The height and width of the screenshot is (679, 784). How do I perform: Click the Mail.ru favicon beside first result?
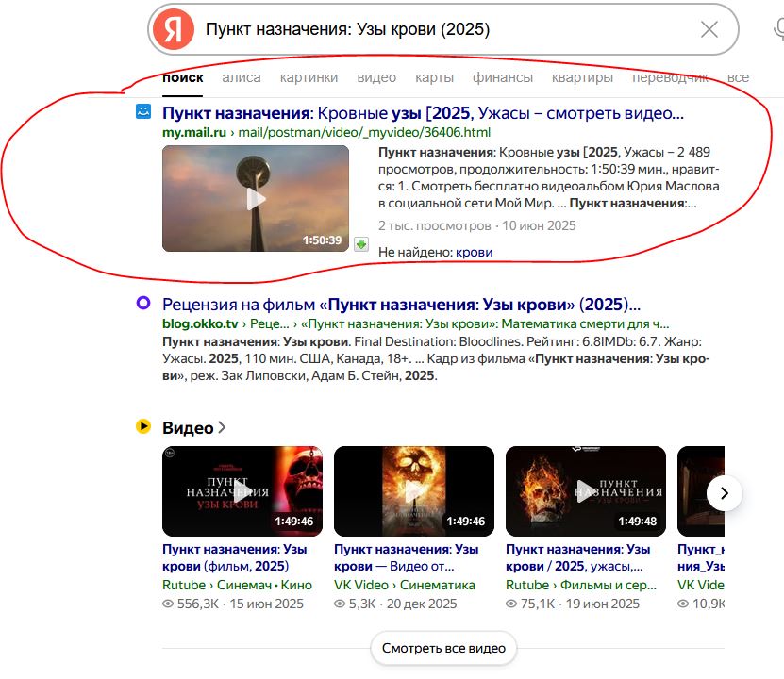tap(142, 112)
